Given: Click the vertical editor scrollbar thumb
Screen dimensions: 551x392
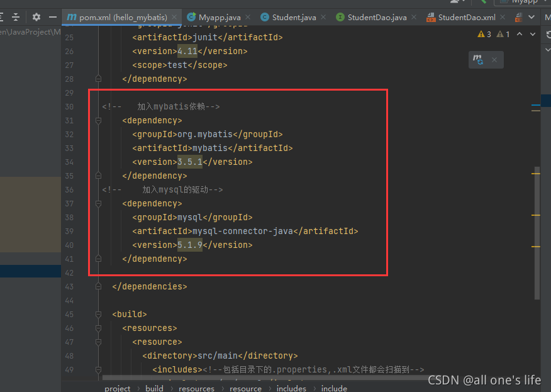Looking at the screenshot, I should pos(537,233).
